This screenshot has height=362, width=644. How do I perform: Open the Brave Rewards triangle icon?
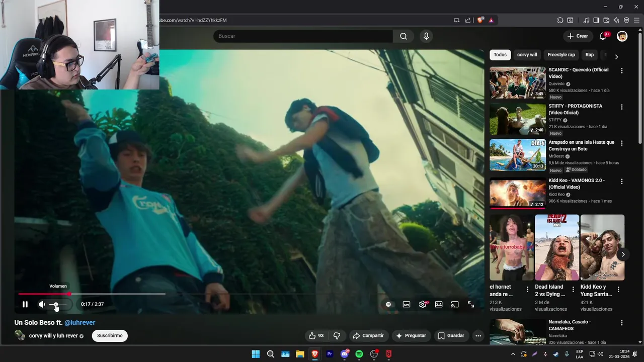click(491, 20)
